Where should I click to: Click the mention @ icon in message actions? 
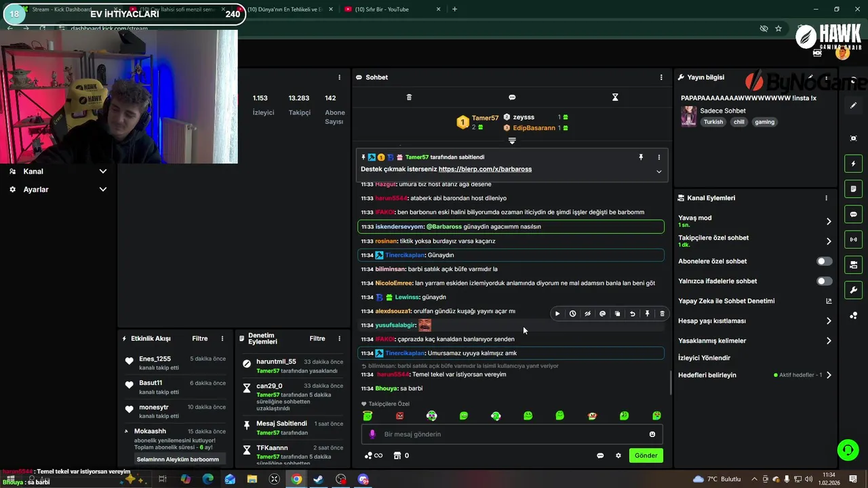click(602, 314)
